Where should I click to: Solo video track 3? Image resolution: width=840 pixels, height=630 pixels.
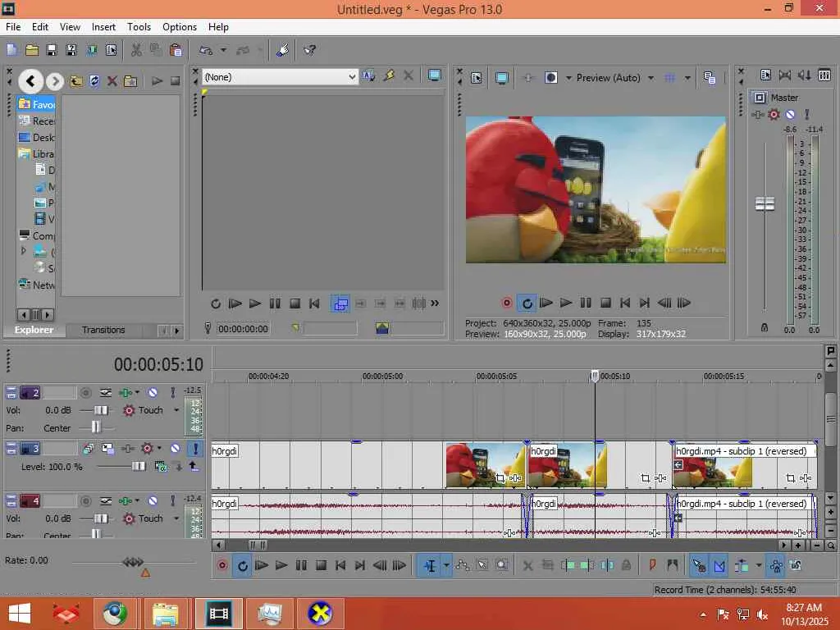tap(195, 449)
